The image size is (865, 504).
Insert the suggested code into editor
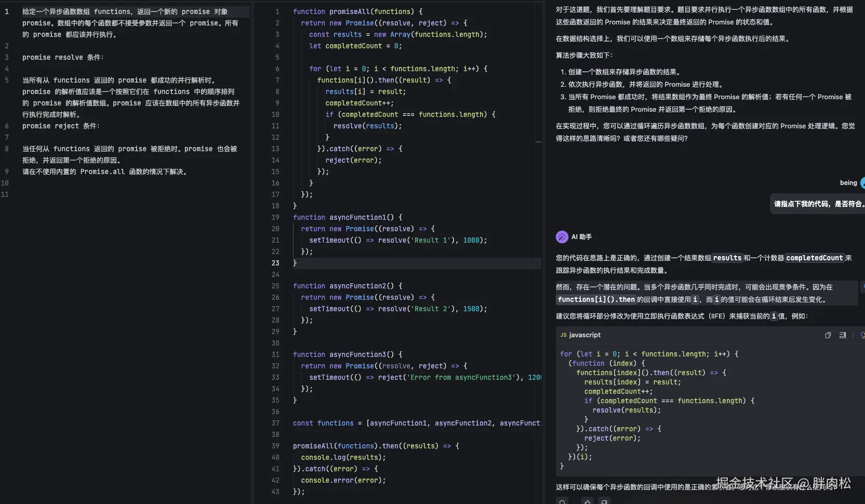coord(842,335)
